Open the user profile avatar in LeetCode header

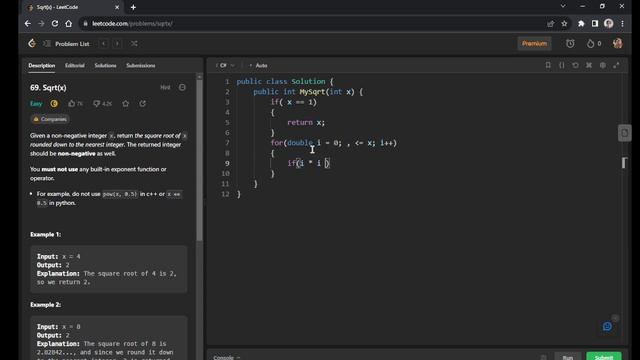618,43
